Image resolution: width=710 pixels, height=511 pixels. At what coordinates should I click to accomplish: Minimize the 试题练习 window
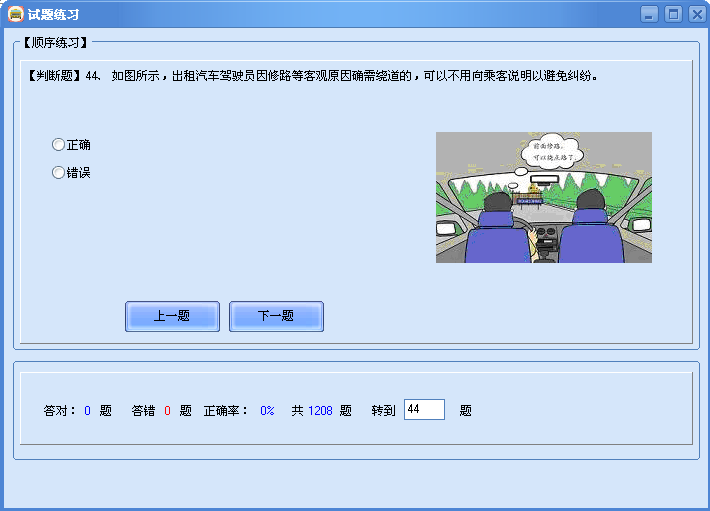[649, 14]
